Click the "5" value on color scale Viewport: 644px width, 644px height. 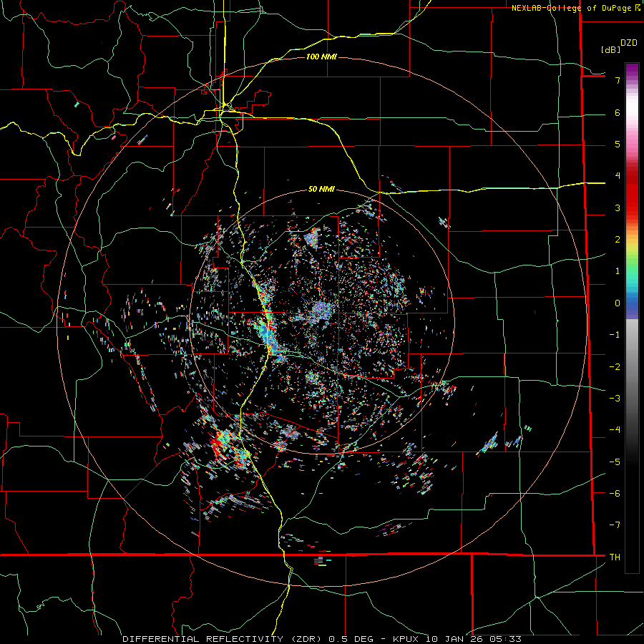click(x=618, y=144)
